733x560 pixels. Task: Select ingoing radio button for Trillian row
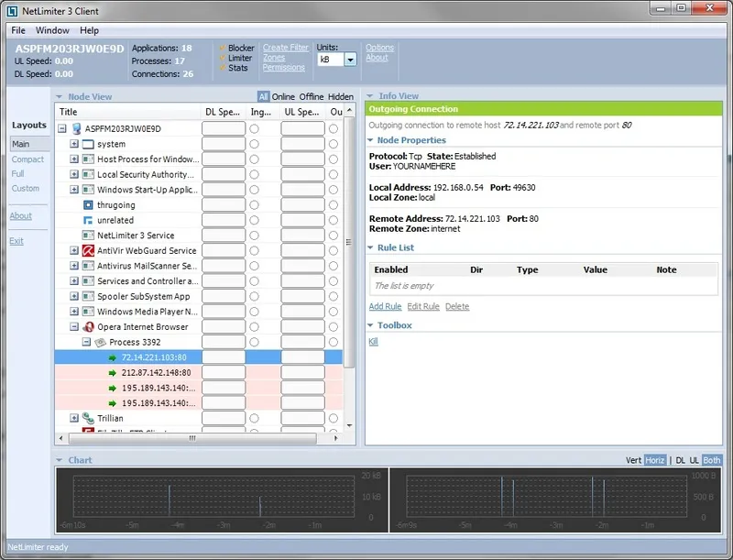point(255,418)
